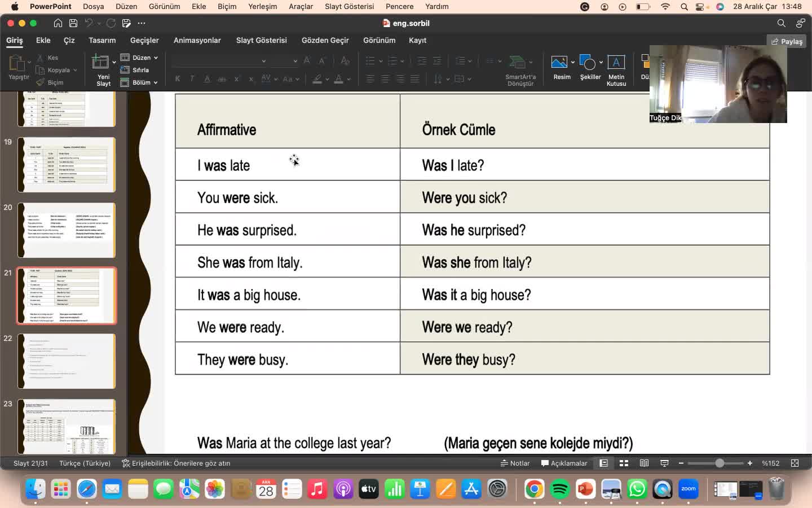Image resolution: width=812 pixels, height=508 pixels.
Task: Select the Şekiller (shapes) icon
Action: pos(587,62)
